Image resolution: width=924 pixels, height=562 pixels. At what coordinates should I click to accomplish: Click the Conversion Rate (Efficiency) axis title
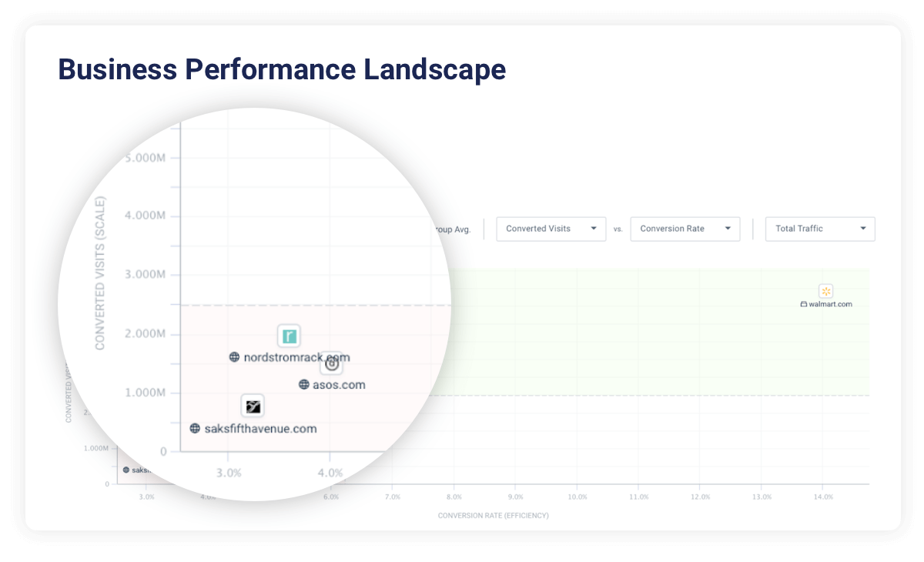pos(494,515)
